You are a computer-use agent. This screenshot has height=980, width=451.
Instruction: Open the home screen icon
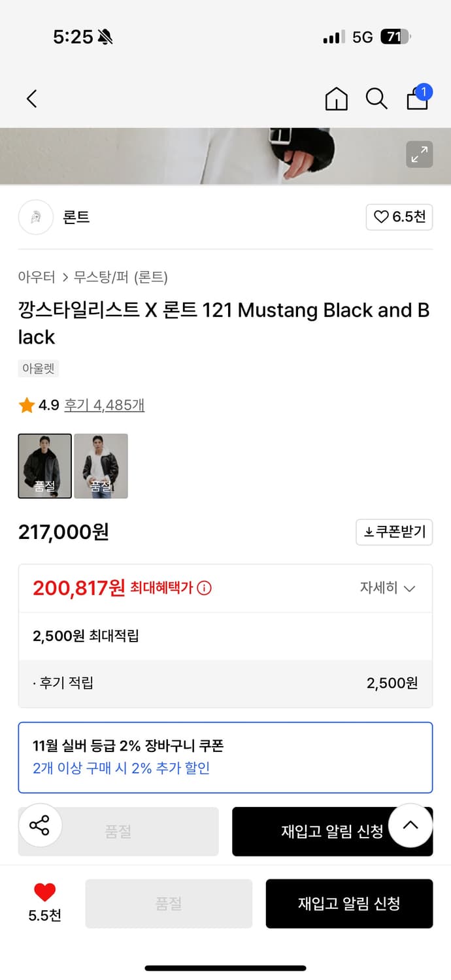[x=336, y=99]
